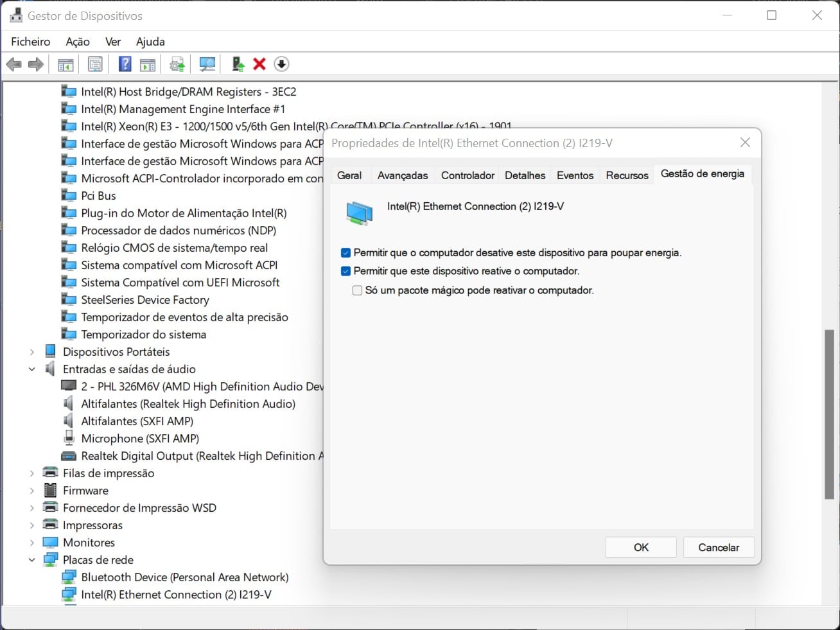Toggle the show/hide console tree toolbar icon
The height and width of the screenshot is (630, 840).
[66, 64]
